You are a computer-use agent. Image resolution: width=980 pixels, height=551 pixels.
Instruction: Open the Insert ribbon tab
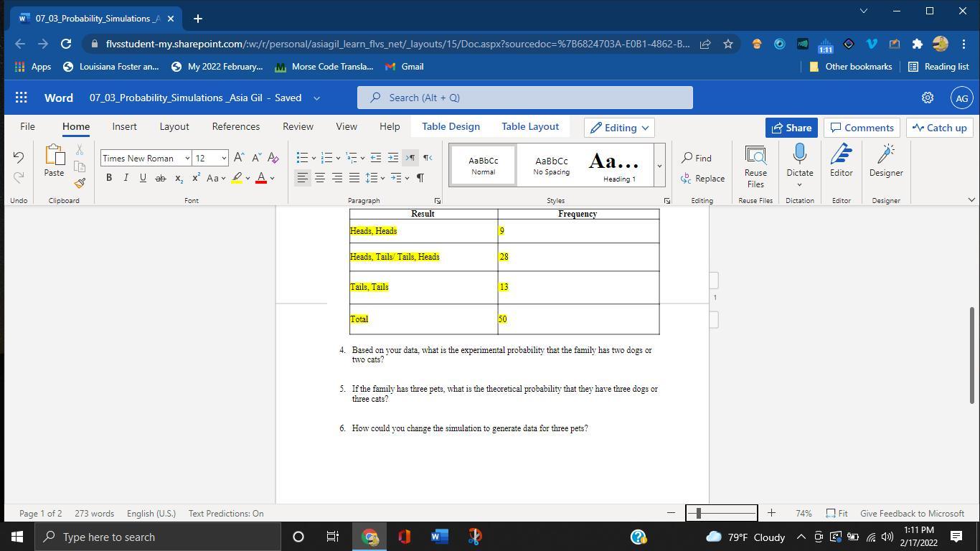124,126
